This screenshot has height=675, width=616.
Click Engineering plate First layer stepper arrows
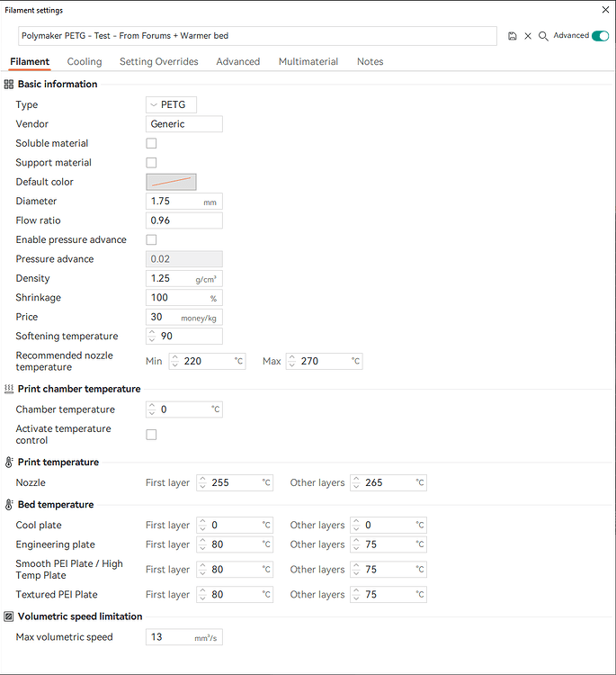[202, 544]
